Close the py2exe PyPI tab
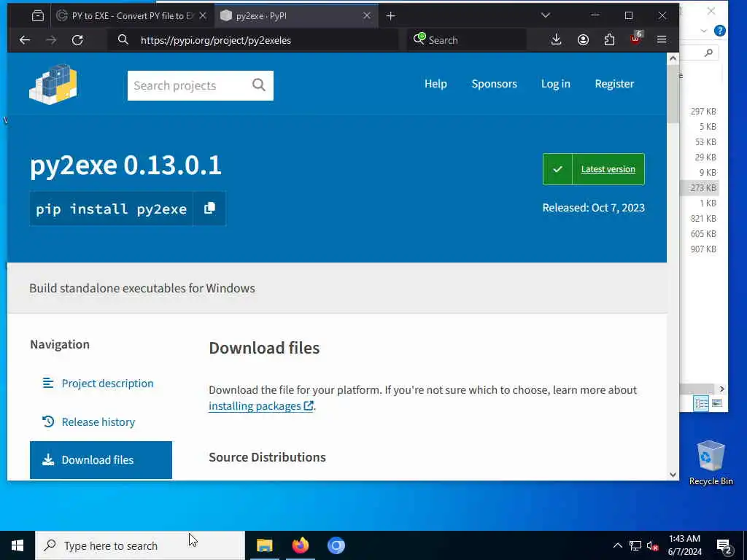Screen dimensions: 747x560 (366, 16)
